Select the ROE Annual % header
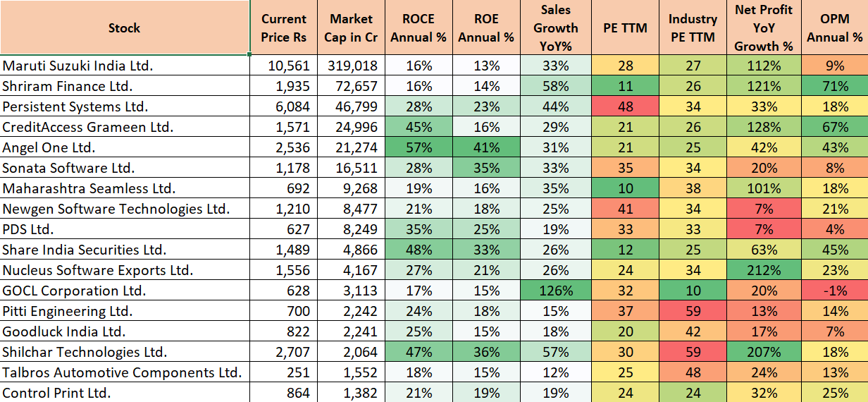This screenshot has height=402, width=868. point(486,28)
